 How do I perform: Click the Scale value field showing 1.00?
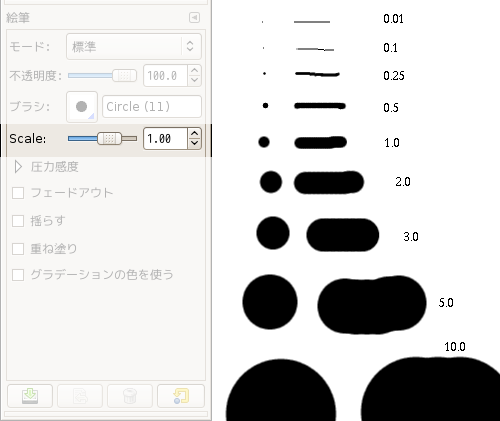(165, 138)
